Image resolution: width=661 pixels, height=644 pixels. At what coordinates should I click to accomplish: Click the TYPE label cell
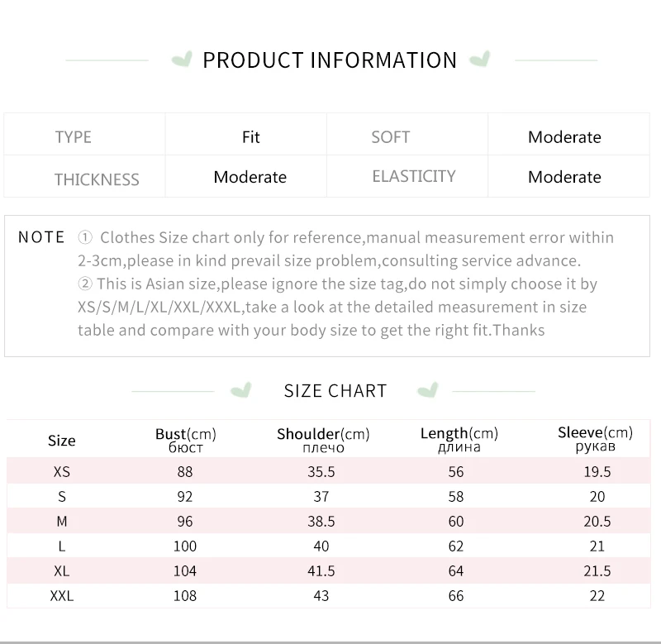pos(74,137)
